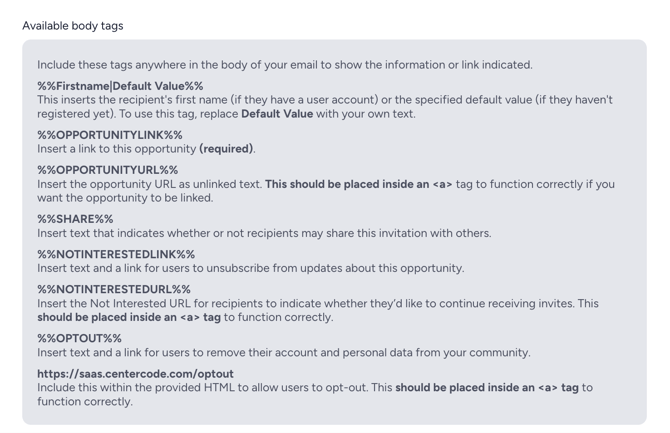Image resolution: width=670 pixels, height=433 pixels.
Task: Select the %%NOTINTERESTEDLINK%% tag
Action: [x=116, y=254]
